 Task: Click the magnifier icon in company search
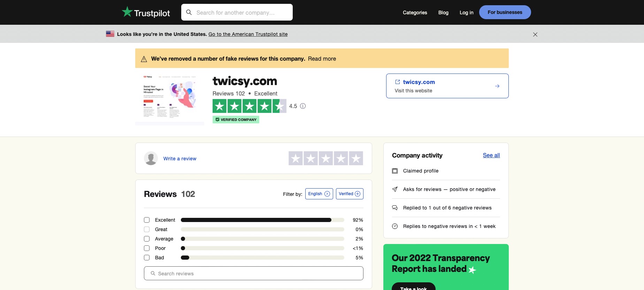point(189,12)
